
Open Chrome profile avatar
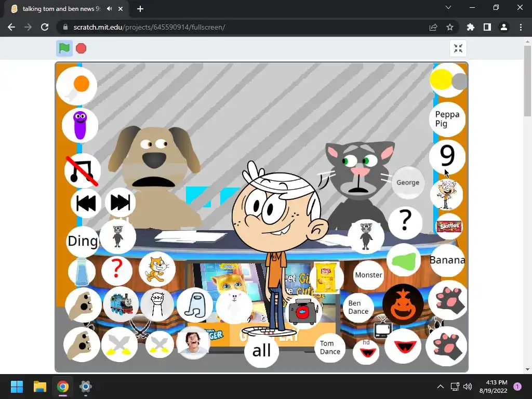(504, 27)
